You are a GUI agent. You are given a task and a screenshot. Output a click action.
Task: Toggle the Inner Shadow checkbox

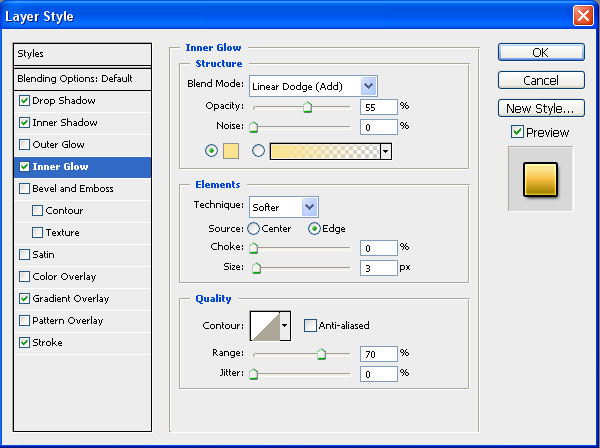24,122
